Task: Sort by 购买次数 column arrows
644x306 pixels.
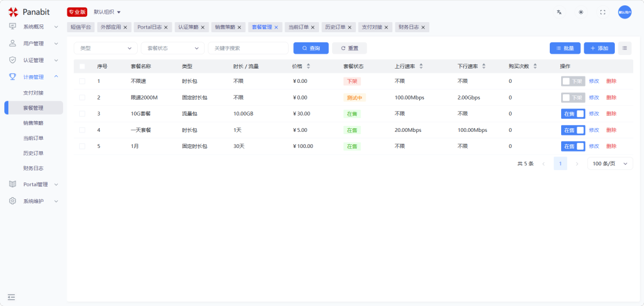Action: pyautogui.click(x=535, y=66)
